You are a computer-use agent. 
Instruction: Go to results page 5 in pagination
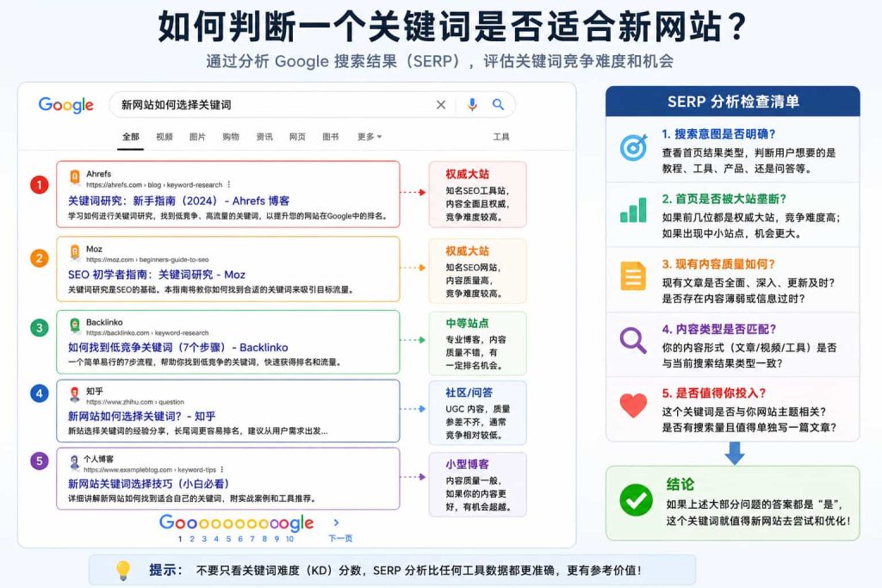point(228,539)
